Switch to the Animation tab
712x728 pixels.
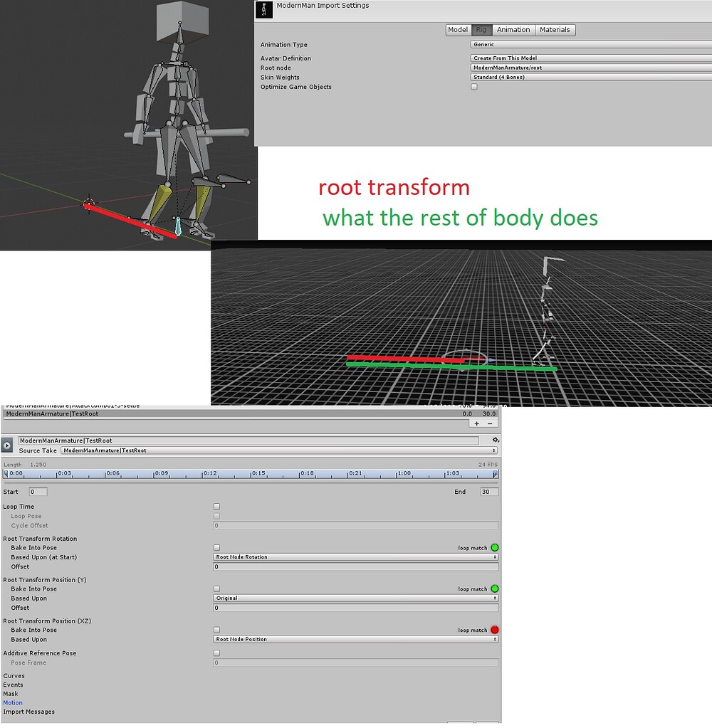click(x=513, y=29)
